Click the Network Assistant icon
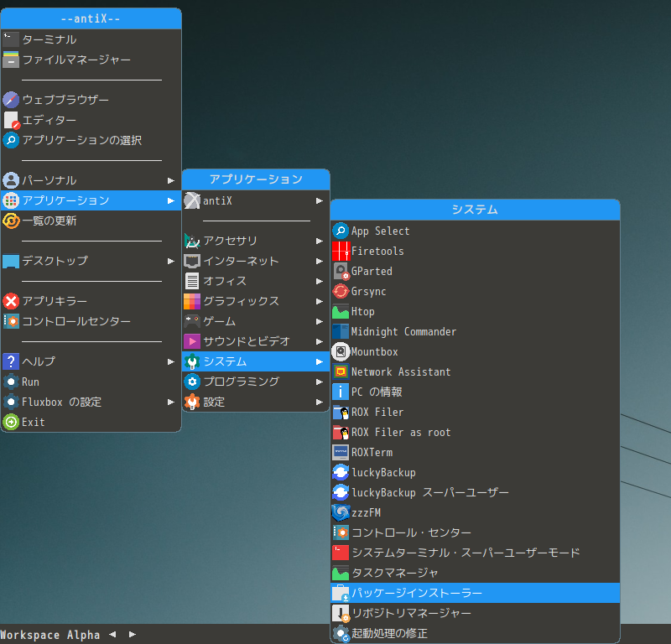 click(341, 371)
